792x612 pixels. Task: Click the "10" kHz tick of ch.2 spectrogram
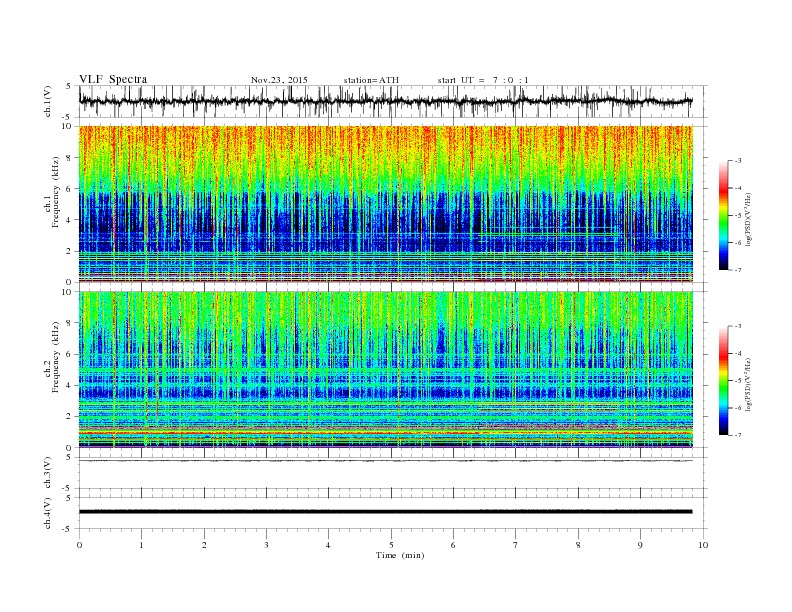(x=67, y=292)
